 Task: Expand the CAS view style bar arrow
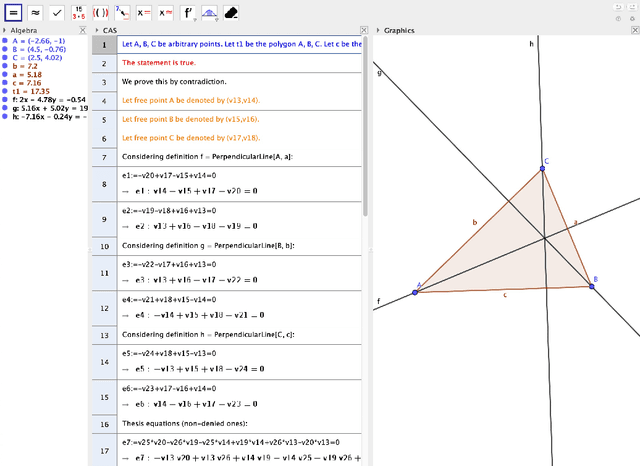[96, 31]
